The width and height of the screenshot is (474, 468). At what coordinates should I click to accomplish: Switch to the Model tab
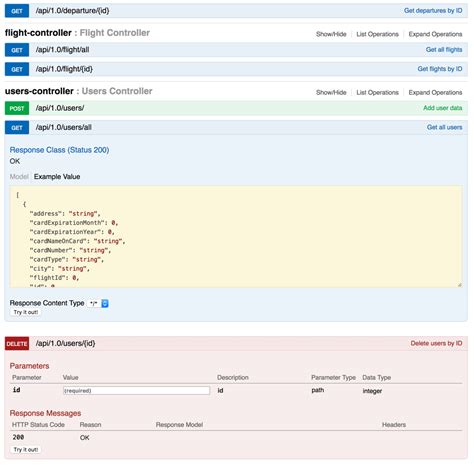tap(19, 177)
